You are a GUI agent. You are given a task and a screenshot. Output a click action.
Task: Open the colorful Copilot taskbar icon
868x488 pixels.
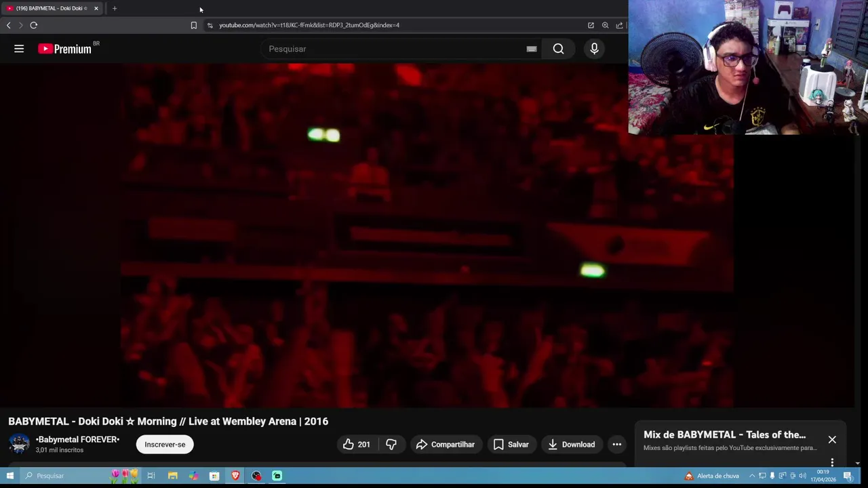(193, 476)
